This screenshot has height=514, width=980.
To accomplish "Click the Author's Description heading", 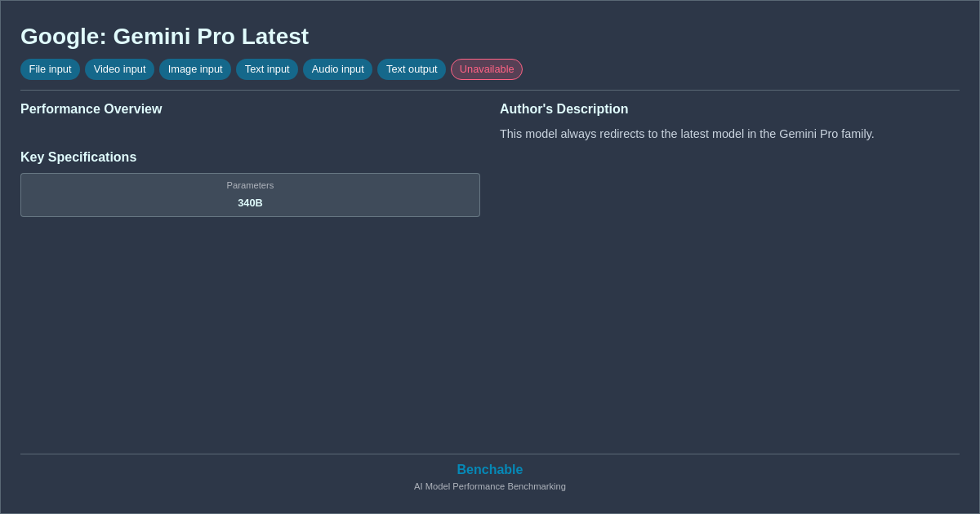I will pyautogui.click(x=564, y=109).
